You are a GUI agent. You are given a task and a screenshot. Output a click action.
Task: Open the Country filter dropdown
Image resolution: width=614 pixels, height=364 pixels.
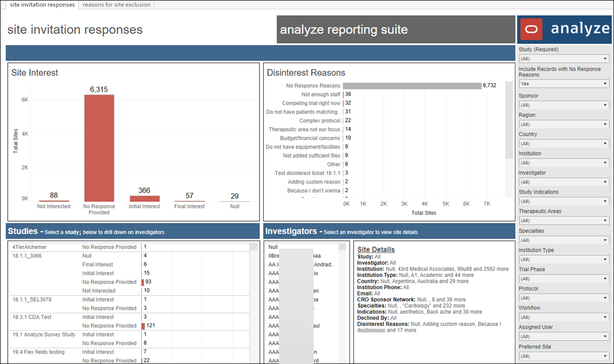564,143
